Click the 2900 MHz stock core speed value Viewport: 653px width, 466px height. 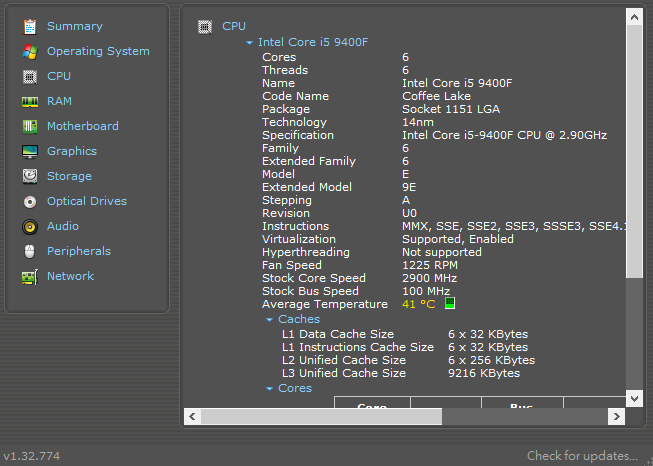[x=429, y=278]
